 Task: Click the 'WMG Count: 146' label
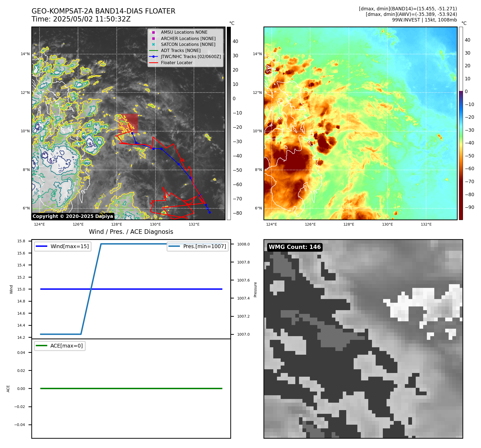295,247
